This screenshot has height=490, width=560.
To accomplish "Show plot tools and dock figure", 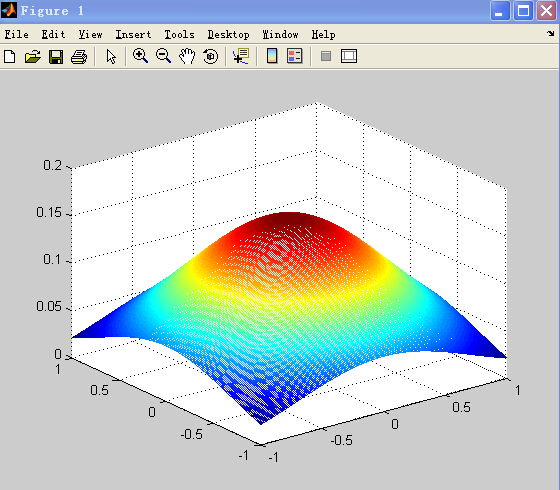I will pos(349,56).
